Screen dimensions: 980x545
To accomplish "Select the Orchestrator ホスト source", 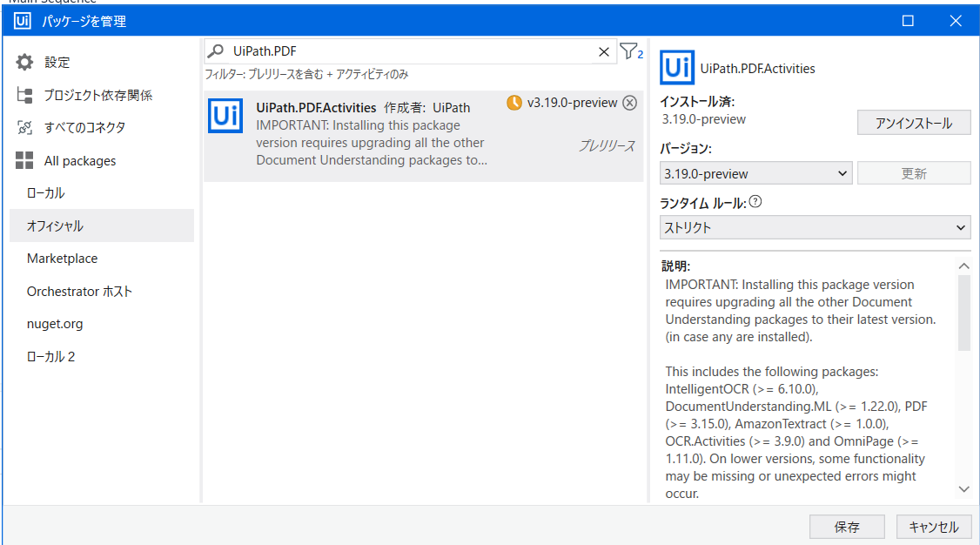I will click(x=102, y=292).
